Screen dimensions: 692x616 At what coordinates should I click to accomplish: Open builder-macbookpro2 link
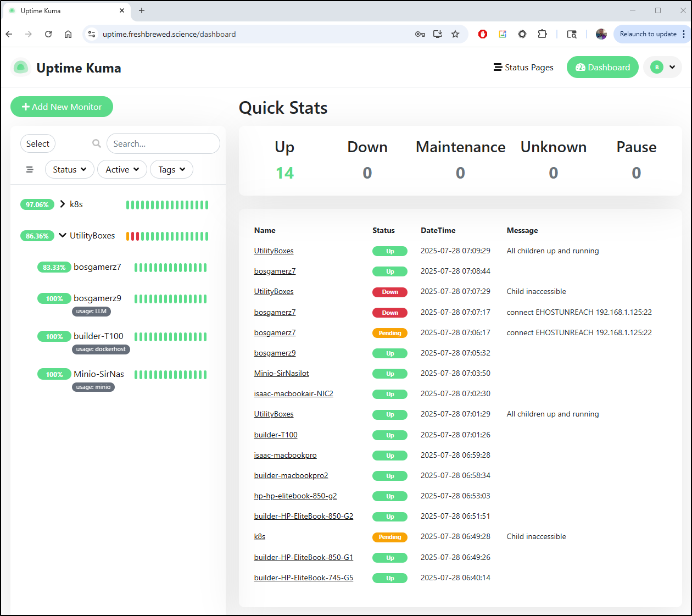pyautogui.click(x=291, y=475)
